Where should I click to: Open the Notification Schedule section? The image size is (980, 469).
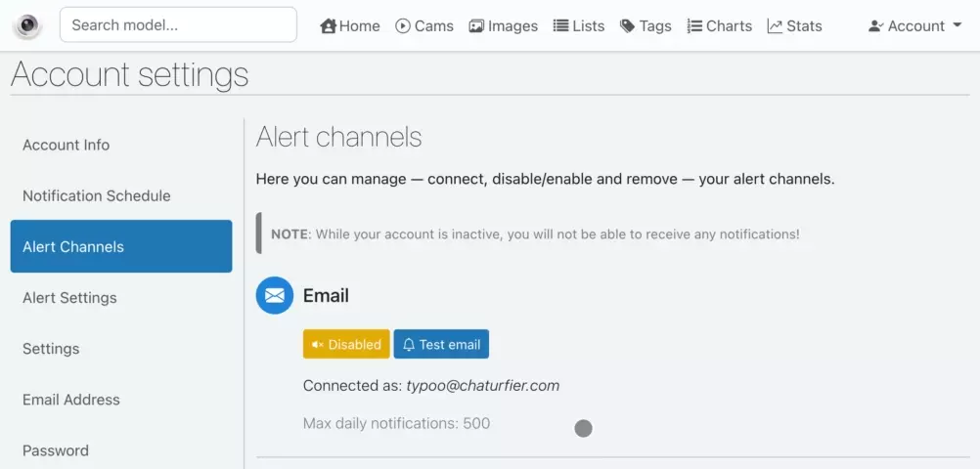(121, 195)
